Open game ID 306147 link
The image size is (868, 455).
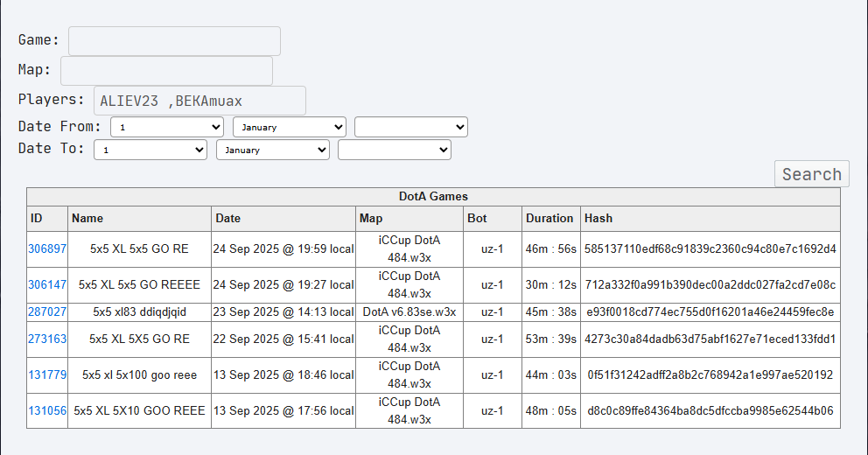tap(47, 285)
